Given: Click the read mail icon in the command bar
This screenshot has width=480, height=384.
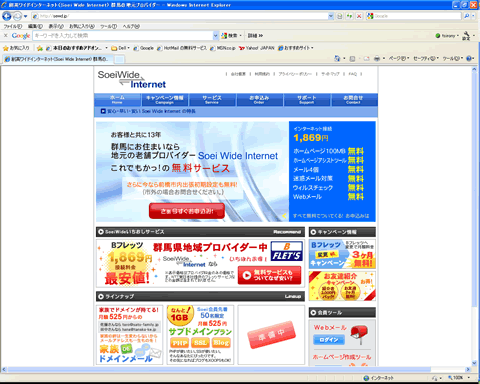Looking at the screenshot, I should (367, 59).
